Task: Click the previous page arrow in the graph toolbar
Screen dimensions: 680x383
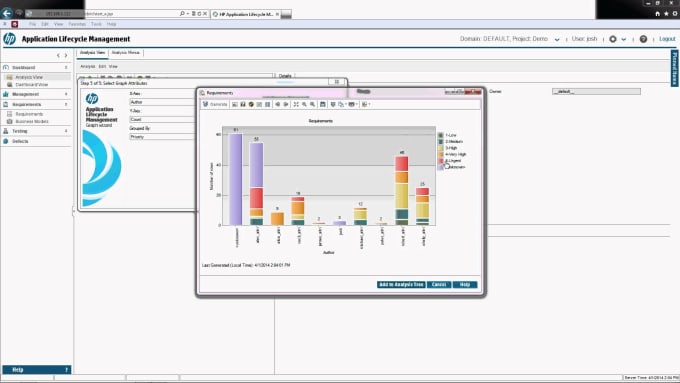Action: tap(278, 105)
